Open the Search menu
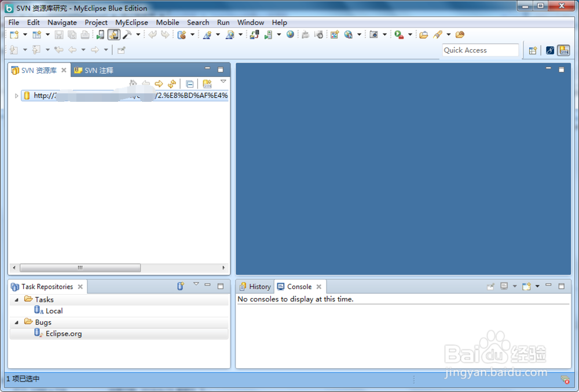This screenshot has width=579, height=392. click(x=198, y=23)
